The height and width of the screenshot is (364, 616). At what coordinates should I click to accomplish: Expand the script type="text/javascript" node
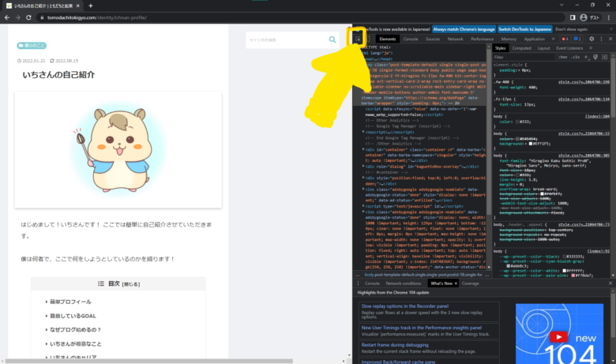(363, 206)
